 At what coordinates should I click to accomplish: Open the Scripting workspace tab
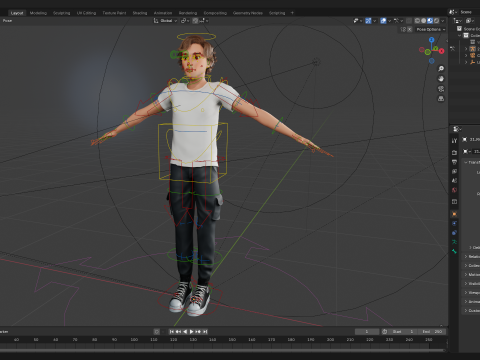click(277, 13)
